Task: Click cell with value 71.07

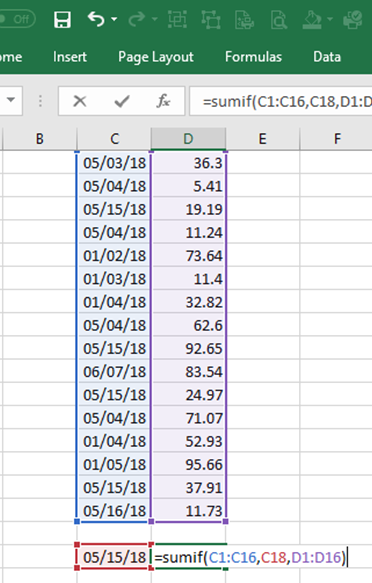Action: click(188, 418)
